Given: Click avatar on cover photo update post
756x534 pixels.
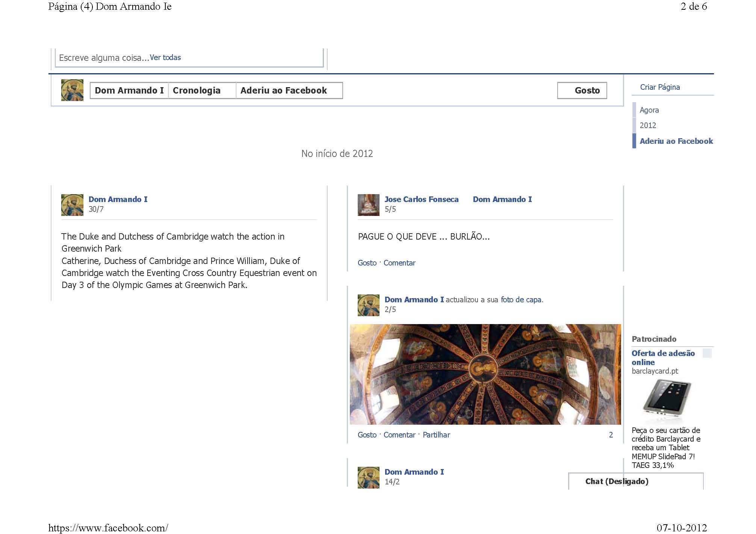Looking at the screenshot, I should point(368,305).
